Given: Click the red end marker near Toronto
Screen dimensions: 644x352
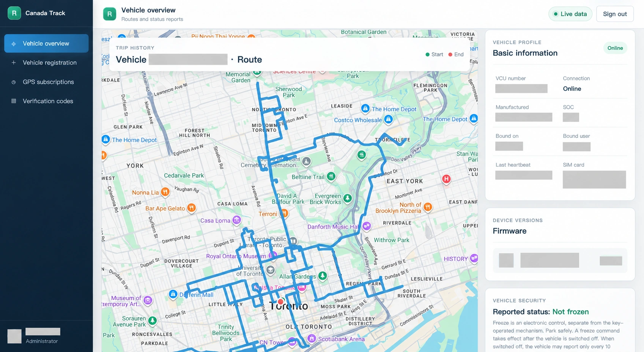Looking at the screenshot, I should coord(280,301).
